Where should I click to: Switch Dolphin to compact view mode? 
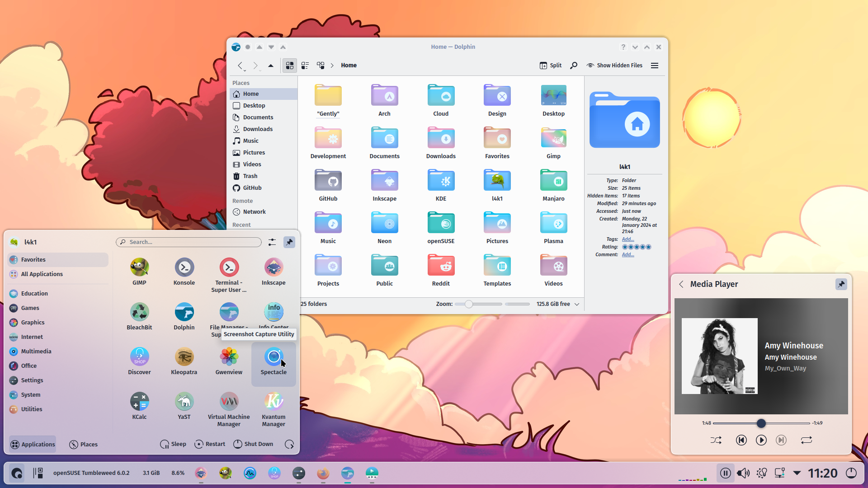[305, 66]
